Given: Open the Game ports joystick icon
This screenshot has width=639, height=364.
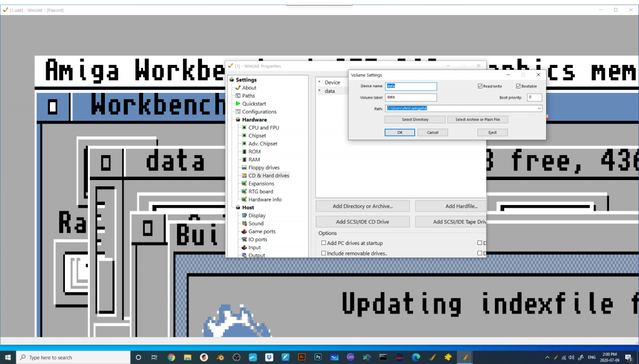Looking at the screenshot, I should point(244,231).
